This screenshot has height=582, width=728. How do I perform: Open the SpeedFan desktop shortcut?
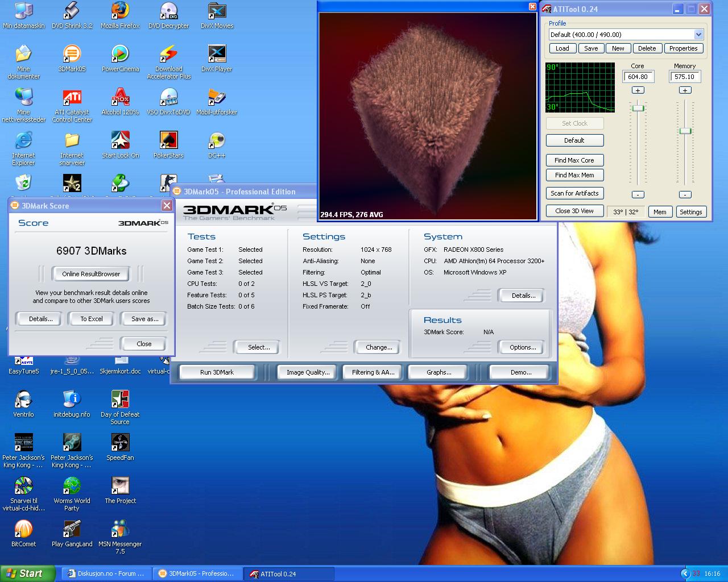pyautogui.click(x=120, y=447)
